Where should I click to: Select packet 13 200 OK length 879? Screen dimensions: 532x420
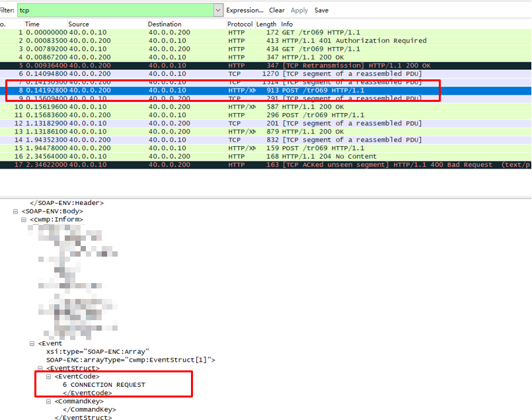click(266, 132)
